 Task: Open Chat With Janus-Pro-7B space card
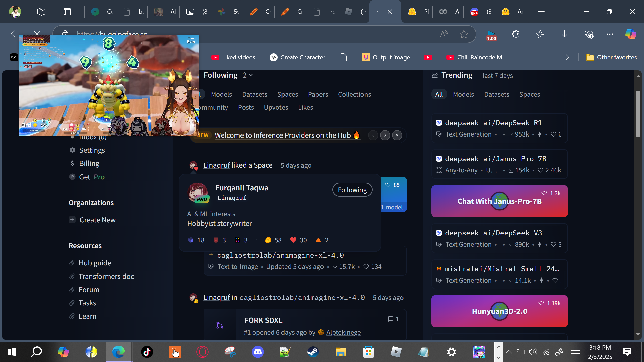[499, 201]
